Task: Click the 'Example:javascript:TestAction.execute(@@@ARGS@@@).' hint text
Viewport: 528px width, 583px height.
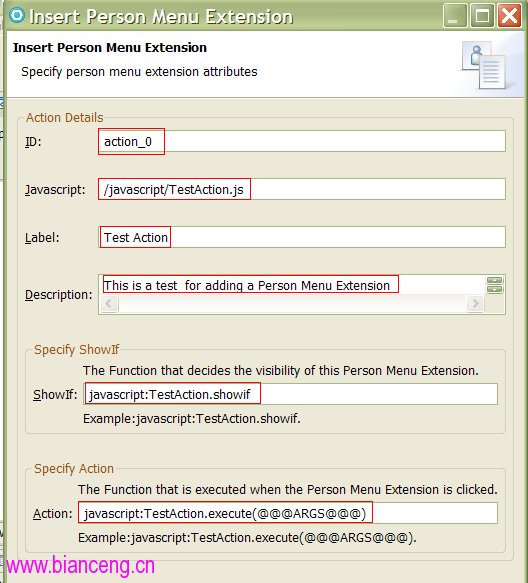Action: click(247, 538)
